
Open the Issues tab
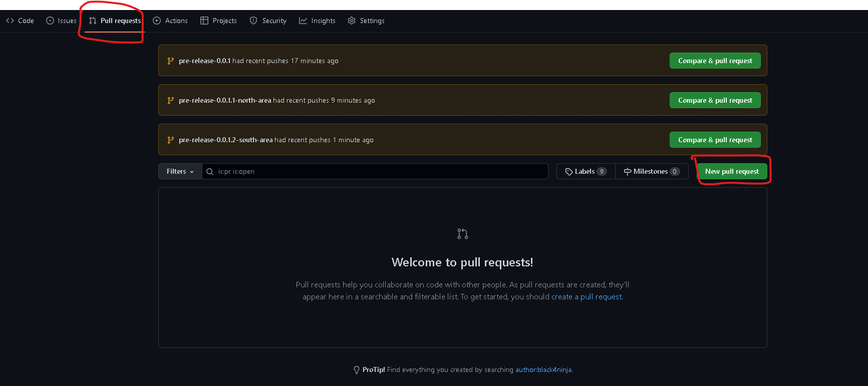61,21
